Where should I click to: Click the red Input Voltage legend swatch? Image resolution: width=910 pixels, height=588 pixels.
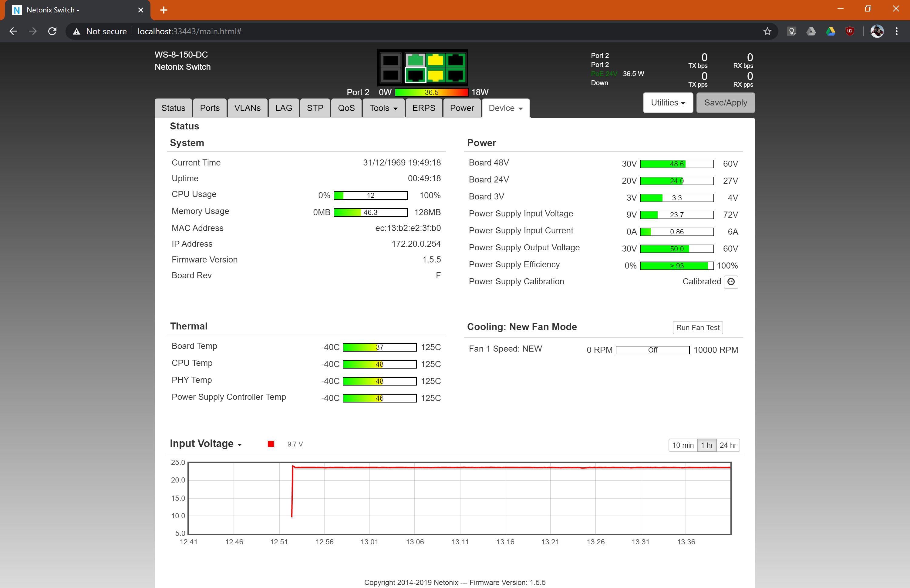[271, 444]
